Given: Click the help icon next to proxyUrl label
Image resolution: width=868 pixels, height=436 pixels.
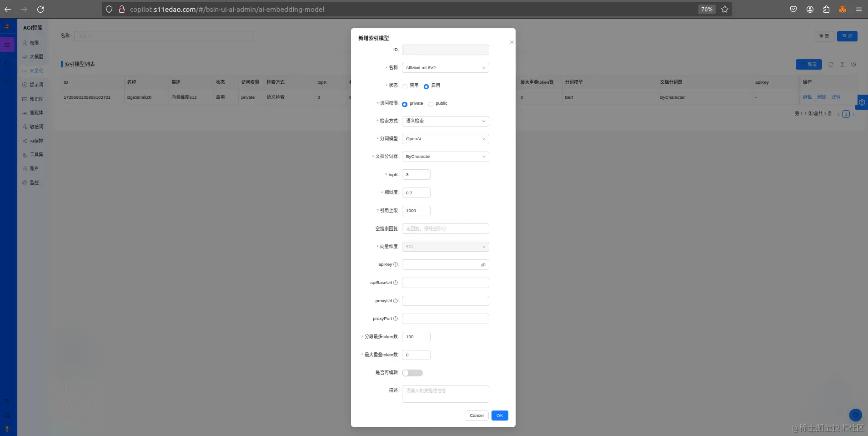Looking at the screenshot, I should (396, 301).
